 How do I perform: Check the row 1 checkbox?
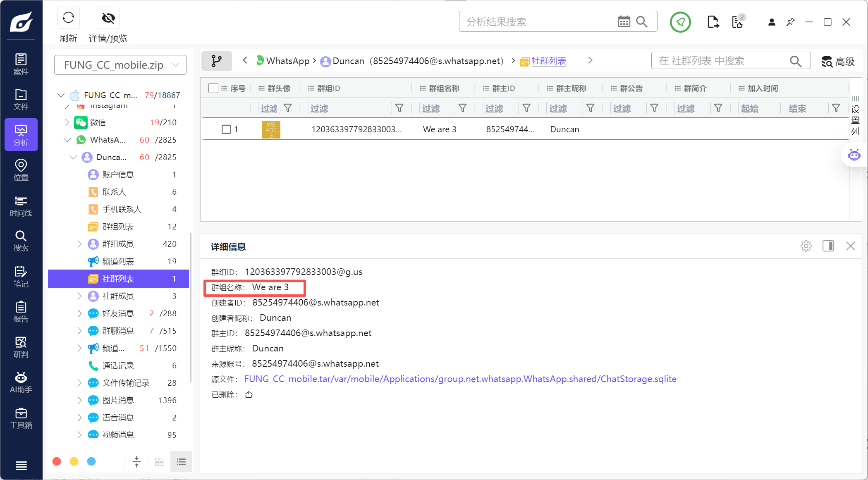click(x=226, y=129)
